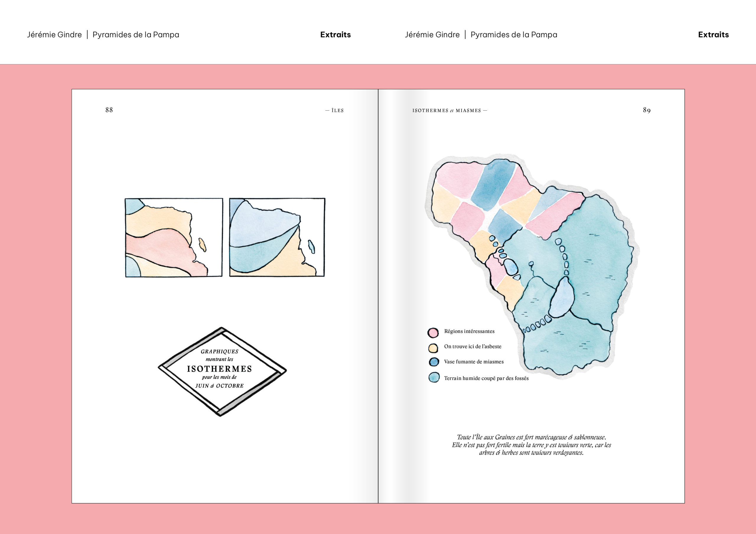Click the large light-blue lake on island map

[561, 298]
